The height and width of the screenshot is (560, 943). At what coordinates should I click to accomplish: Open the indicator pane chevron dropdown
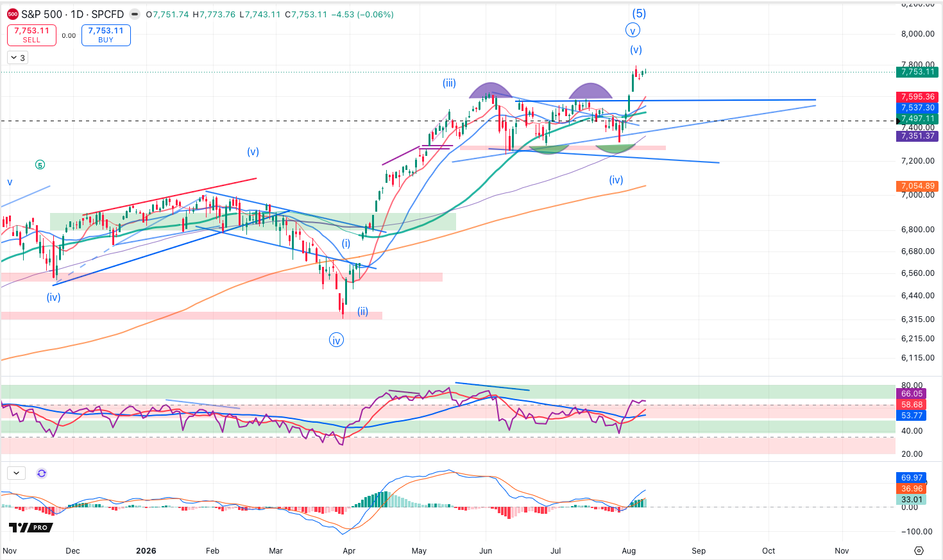point(16,473)
